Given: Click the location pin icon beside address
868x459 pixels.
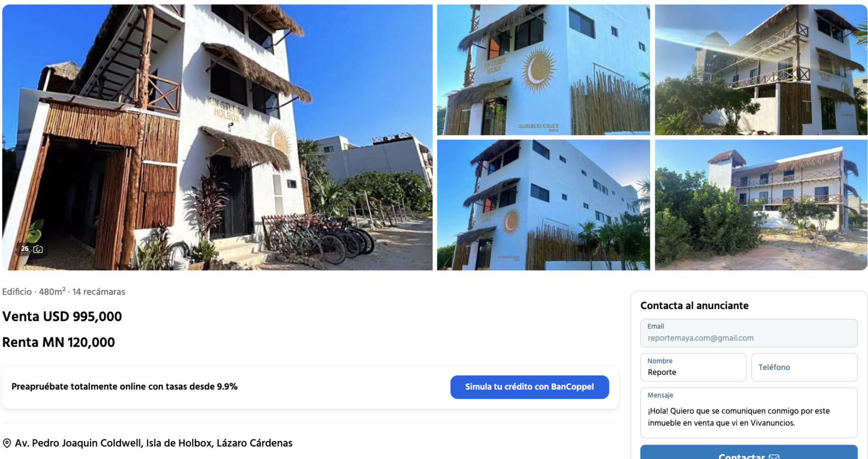Looking at the screenshot, I should 7,443.
